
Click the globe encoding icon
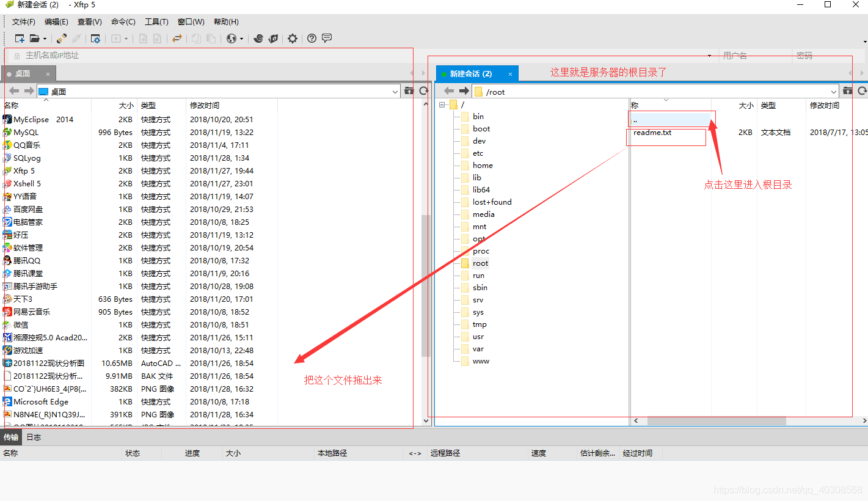(231, 38)
